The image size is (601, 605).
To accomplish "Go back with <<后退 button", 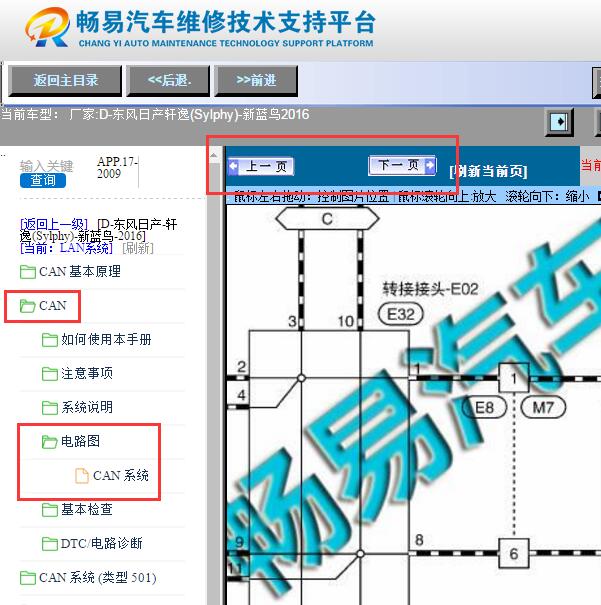I will (x=169, y=81).
